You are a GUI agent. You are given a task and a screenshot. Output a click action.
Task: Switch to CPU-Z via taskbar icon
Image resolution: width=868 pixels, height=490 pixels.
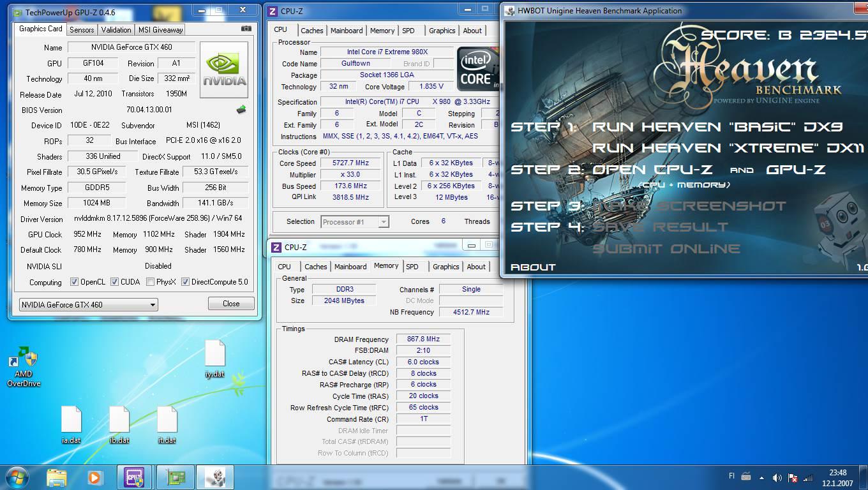135,477
